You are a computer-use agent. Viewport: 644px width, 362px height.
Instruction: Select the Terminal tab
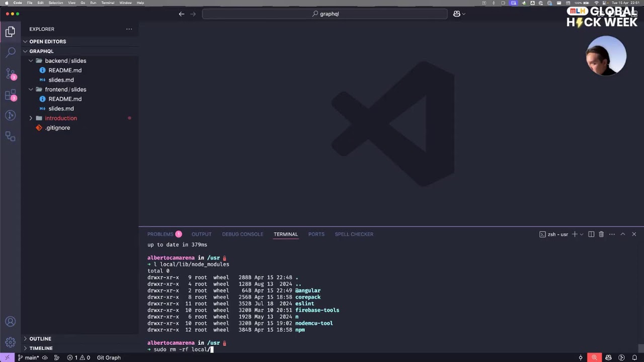286,234
